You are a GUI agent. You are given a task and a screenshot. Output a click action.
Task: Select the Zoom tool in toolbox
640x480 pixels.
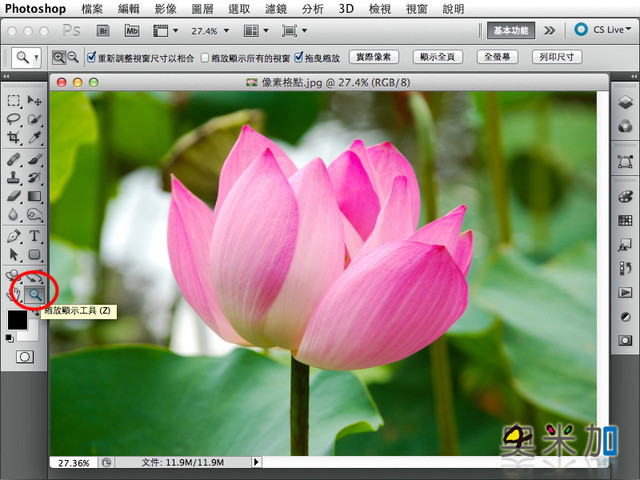click(35, 294)
